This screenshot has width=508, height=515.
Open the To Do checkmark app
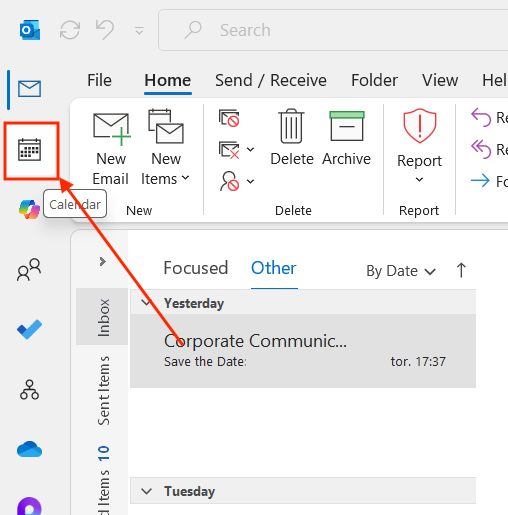coord(29,329)
